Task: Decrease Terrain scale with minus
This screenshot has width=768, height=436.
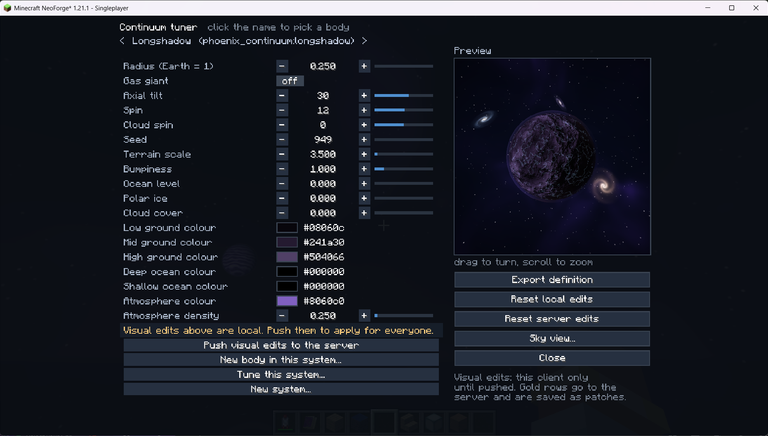Action: click(x=282, y=154)
